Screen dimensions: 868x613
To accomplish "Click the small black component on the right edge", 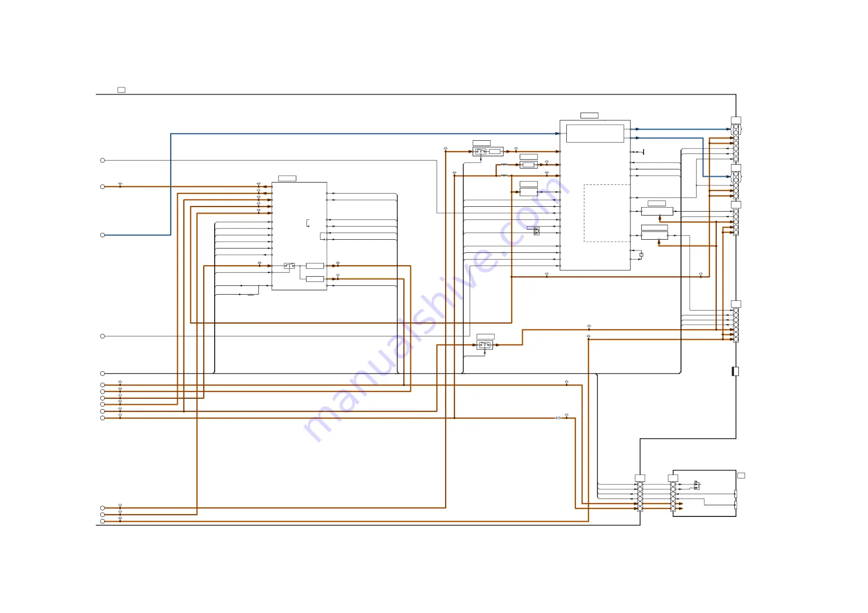I will pyautogui.click(x=735, y=371).
